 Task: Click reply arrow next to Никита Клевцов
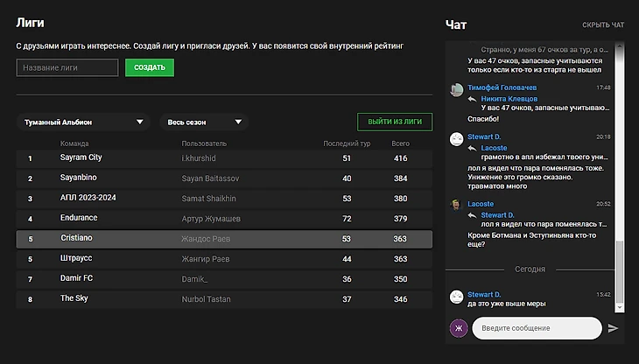(472, 99)
